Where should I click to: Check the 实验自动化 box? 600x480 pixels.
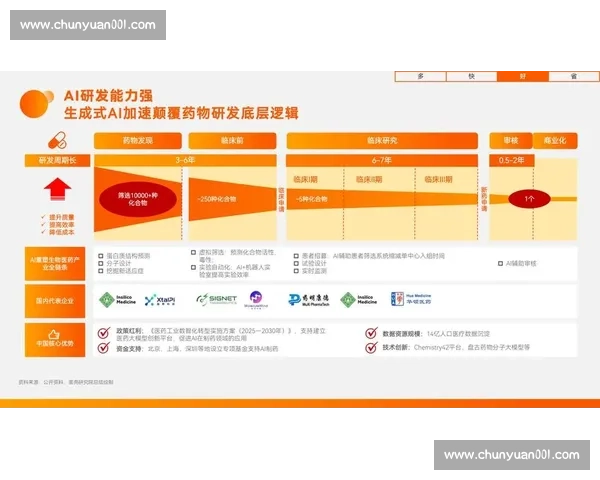click(x=193, y=267)
